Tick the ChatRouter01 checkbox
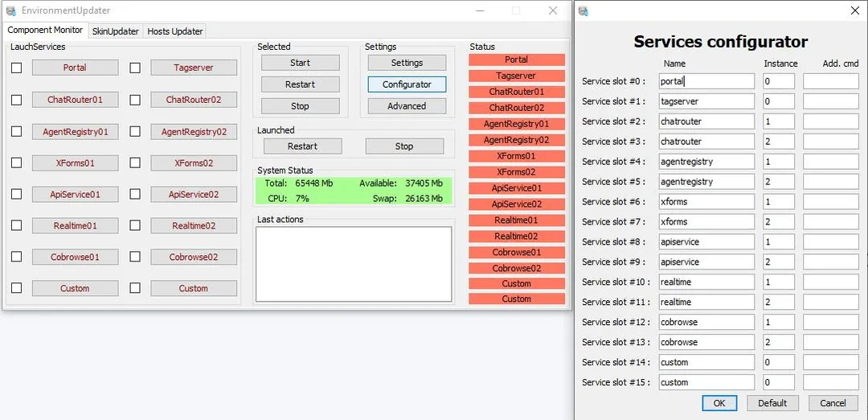The image size is (868, 420). pyautogui.click(x=17, y=100)
